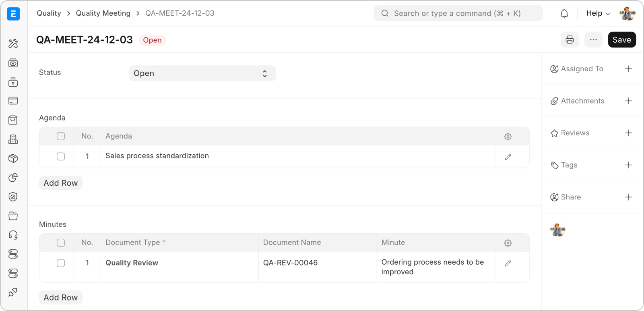Click pencil icon for Quality Review row
The image size is (644, 311).
(x=508, y=263)
